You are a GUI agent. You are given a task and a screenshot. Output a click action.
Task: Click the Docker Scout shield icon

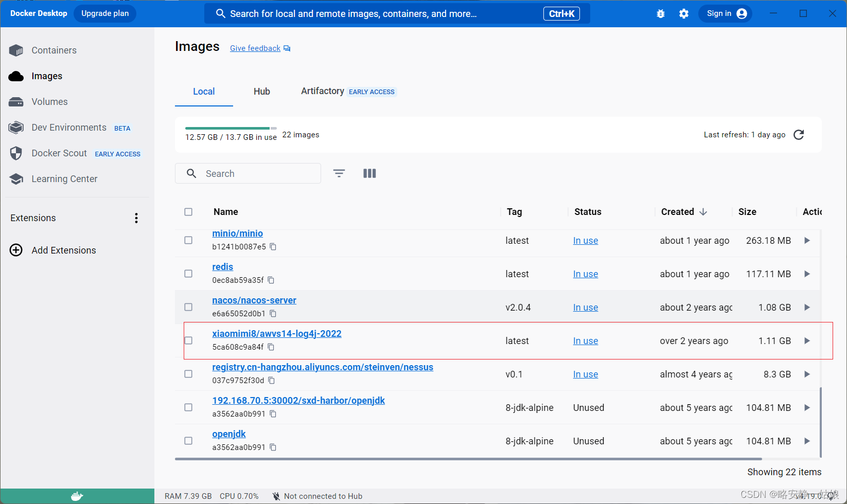16,153
